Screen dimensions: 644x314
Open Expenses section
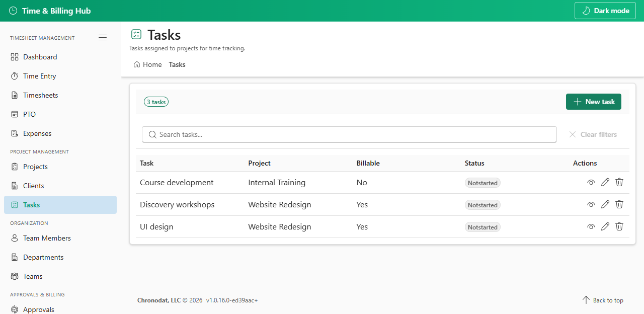60,133
